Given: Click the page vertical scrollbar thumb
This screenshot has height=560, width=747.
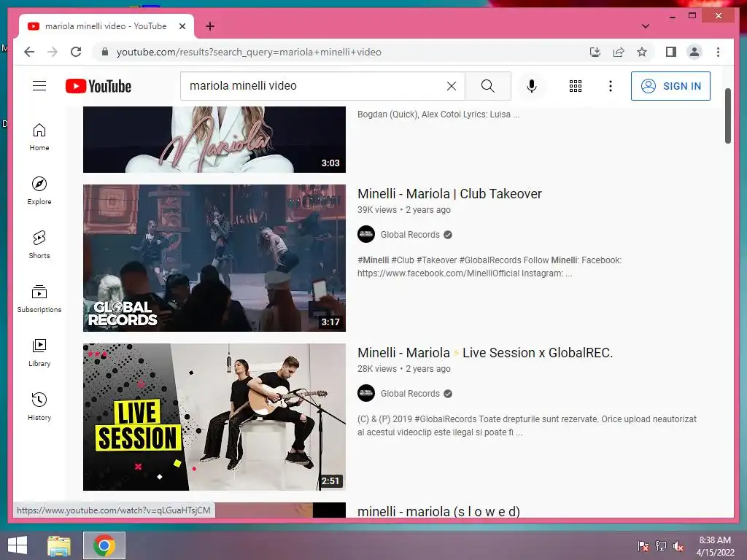Looking at the screenshot, I should 727,116.
